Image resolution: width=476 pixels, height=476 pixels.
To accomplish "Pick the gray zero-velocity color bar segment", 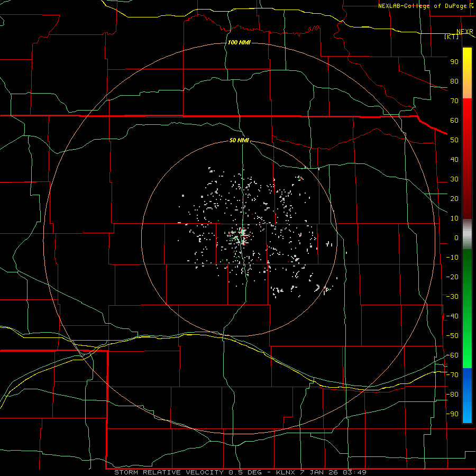I will (x=467, y=234).
